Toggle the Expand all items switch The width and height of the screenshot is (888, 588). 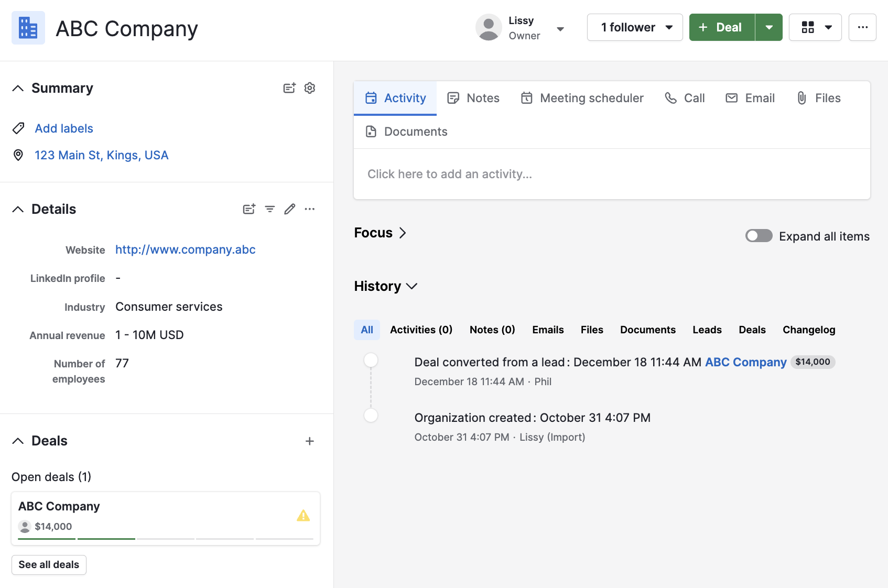pyautogui.click(x=759, y=236)
